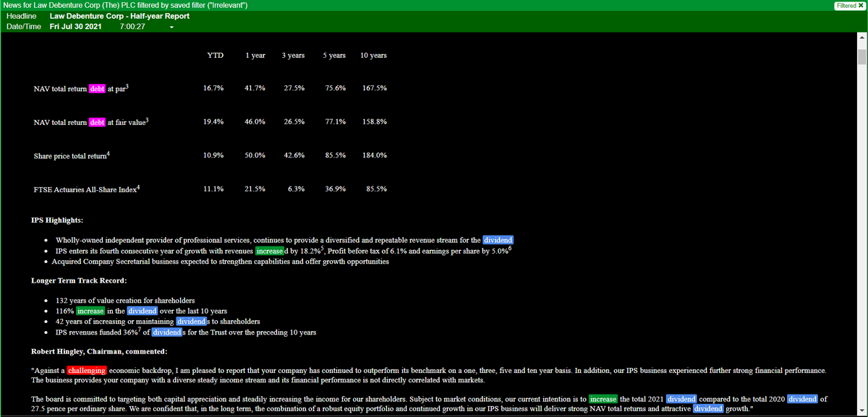This screenshot has height=417, width=868.
Task: Click the 'FTSE Actuaries All-Share Index' row label
Action: (87, 189)
